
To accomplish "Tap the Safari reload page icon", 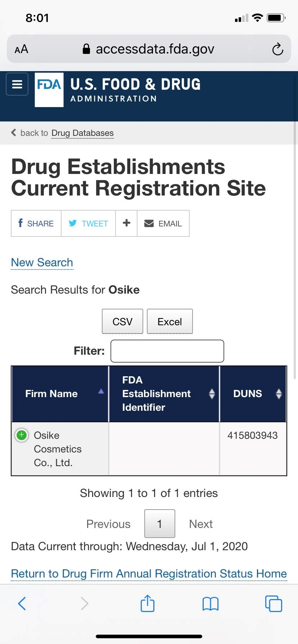I will [277, 49].
